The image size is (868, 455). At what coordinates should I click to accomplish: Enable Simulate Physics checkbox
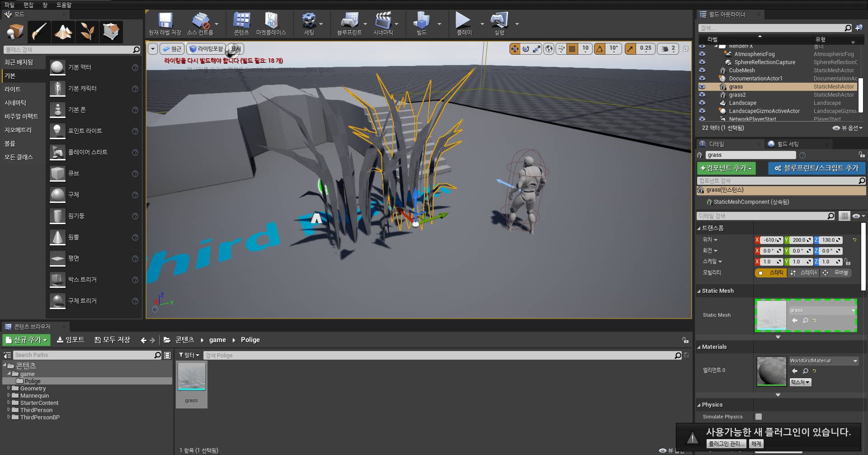pos(759,417)
